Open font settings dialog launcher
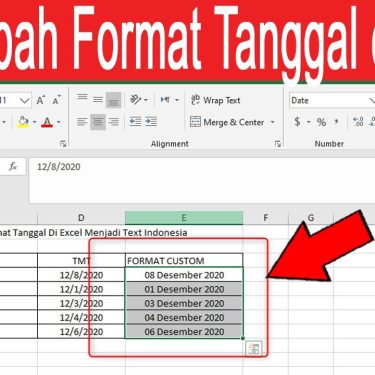375x375 pixels. [63, 144]
